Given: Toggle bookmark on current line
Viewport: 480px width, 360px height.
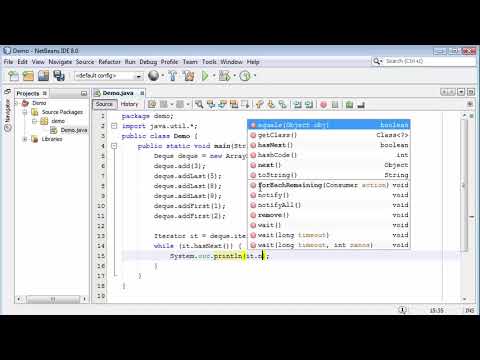Looking at the screenshot, I should click(283, 105).
